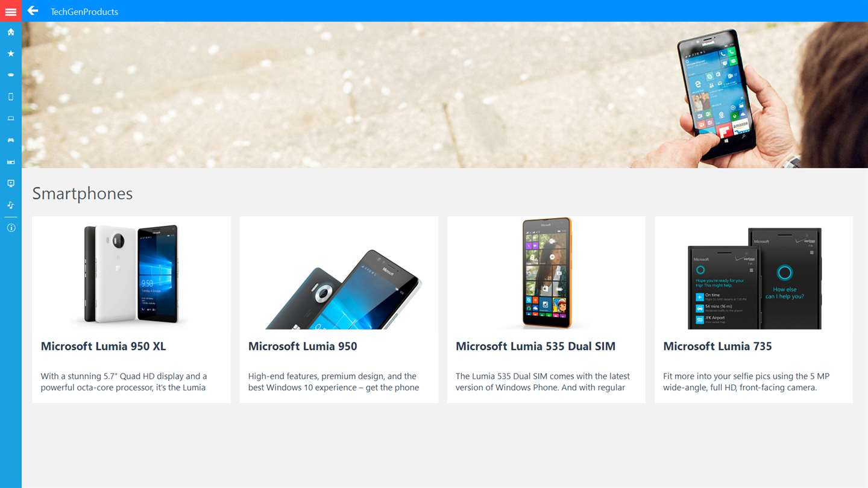The height and width of the screenshot is (488, 868).
Task: Select the radio device icon in sidebar
Action: [x=11, y=162]
